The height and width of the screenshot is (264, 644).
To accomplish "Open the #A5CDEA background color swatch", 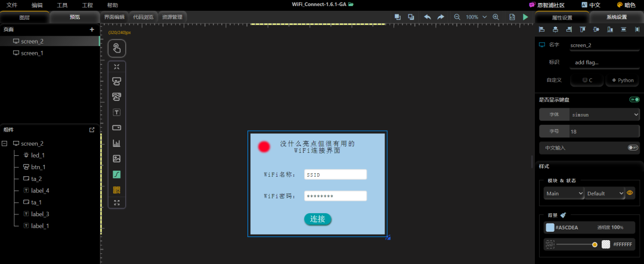I will point(550,228).
